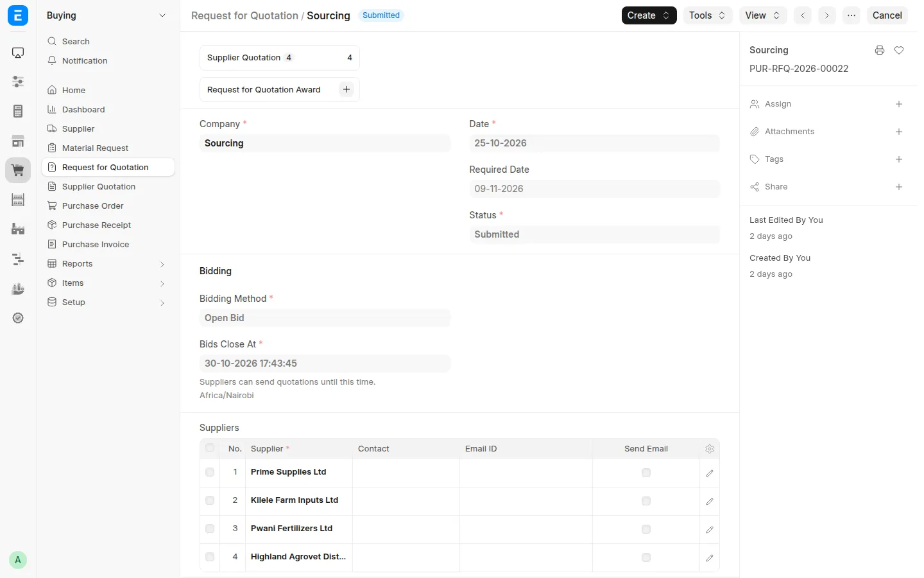Open the Quality checkmark icon in left rail
This screenshot has height=578, width=924.
(18, 318)
